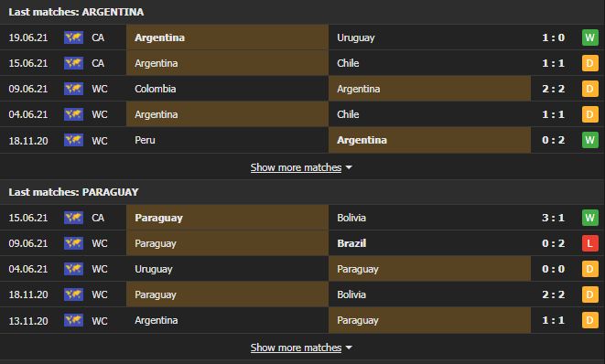Select the Last matches: PARAGUAY header

coord(73,192)
